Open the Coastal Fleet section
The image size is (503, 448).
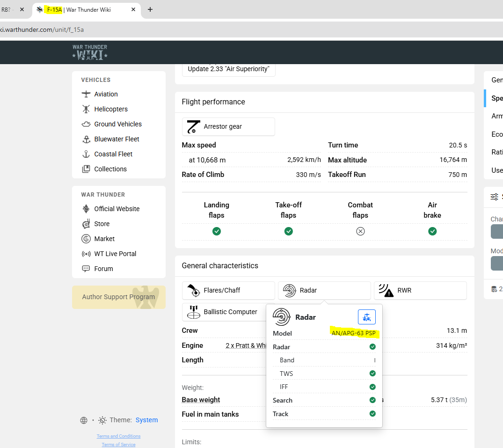pyautogui.click(x=113, y=154)
